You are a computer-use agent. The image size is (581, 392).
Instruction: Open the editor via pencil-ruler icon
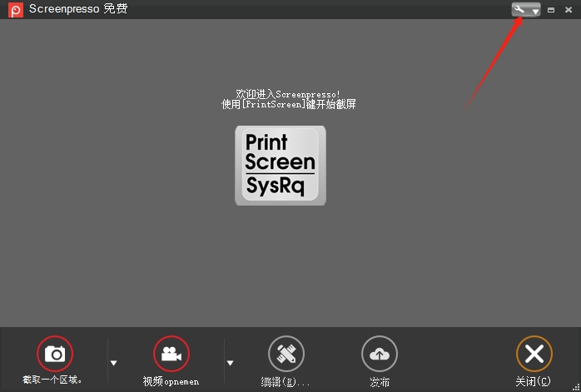click(x=286, y=355)
